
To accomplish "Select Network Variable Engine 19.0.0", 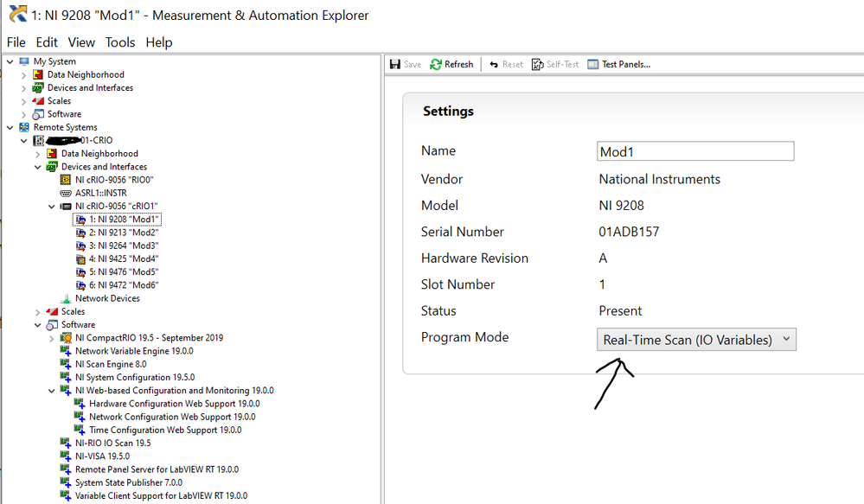I will [x=134, y=351].
